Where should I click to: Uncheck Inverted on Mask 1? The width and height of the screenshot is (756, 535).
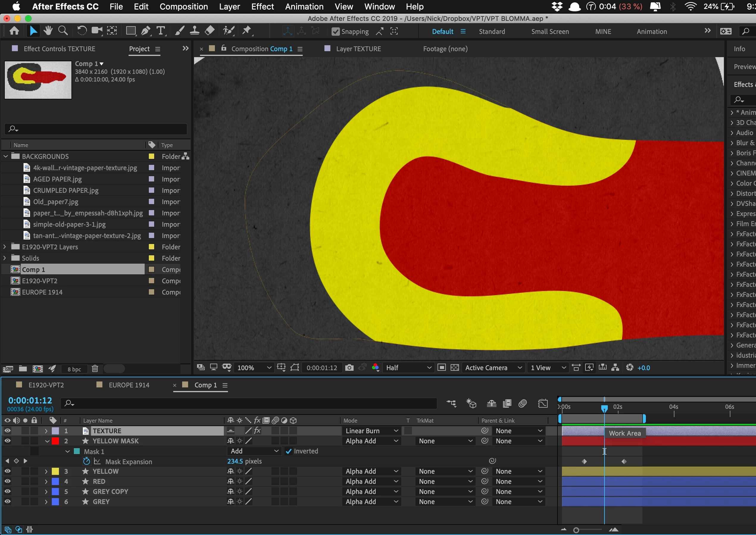click(x=289, y=451)
